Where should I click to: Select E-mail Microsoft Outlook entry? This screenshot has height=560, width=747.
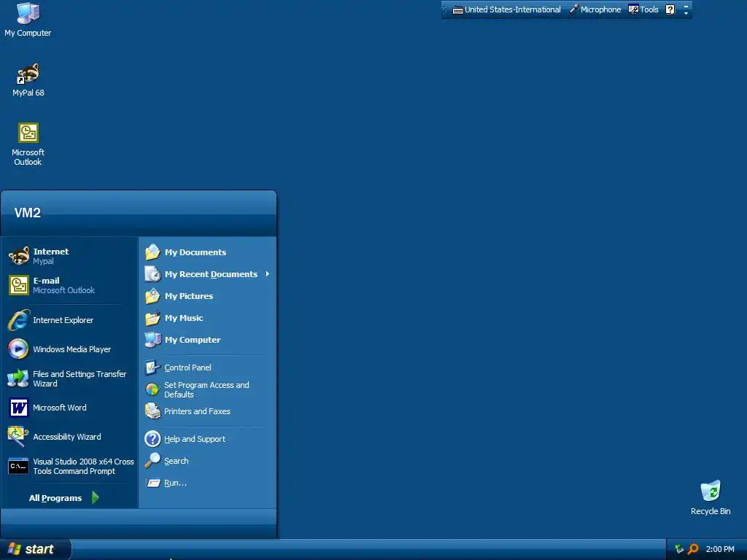[69, 285]
